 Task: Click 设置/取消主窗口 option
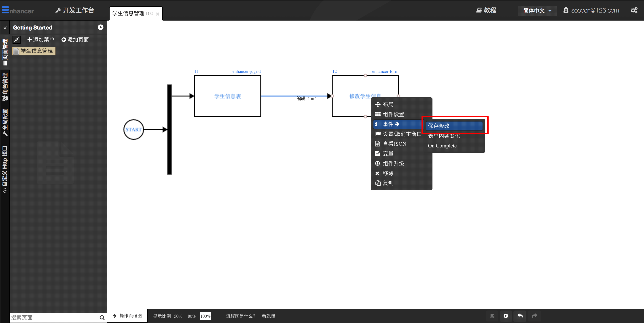click(402, 134)
